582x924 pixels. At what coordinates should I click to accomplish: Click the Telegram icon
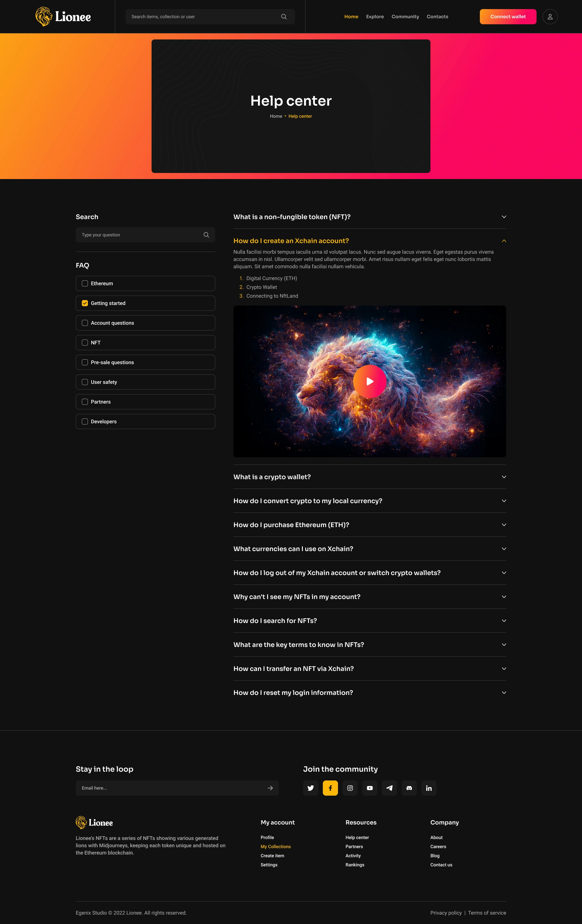[389, 788]
